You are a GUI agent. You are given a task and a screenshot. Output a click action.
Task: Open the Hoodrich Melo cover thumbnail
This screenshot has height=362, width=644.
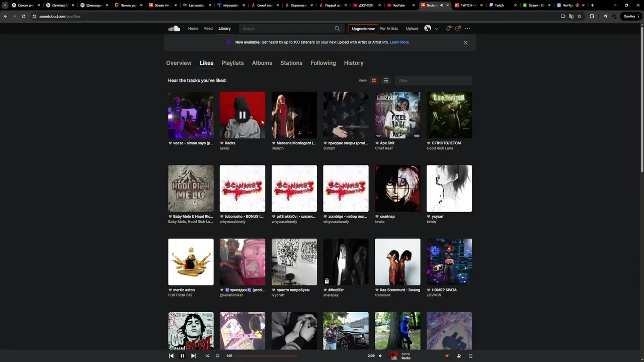pyautogui.click(x=191, y=189)
